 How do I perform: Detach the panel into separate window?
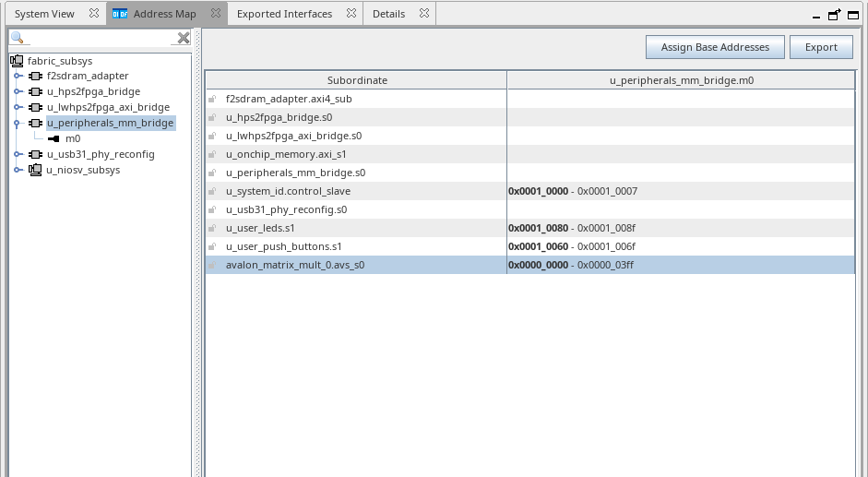coord(834,15)
